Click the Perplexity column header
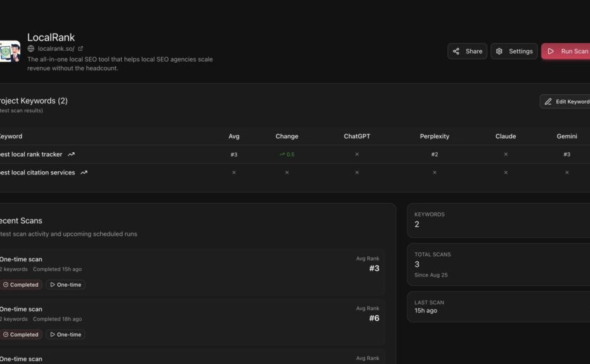 click(x=434, y=136)
